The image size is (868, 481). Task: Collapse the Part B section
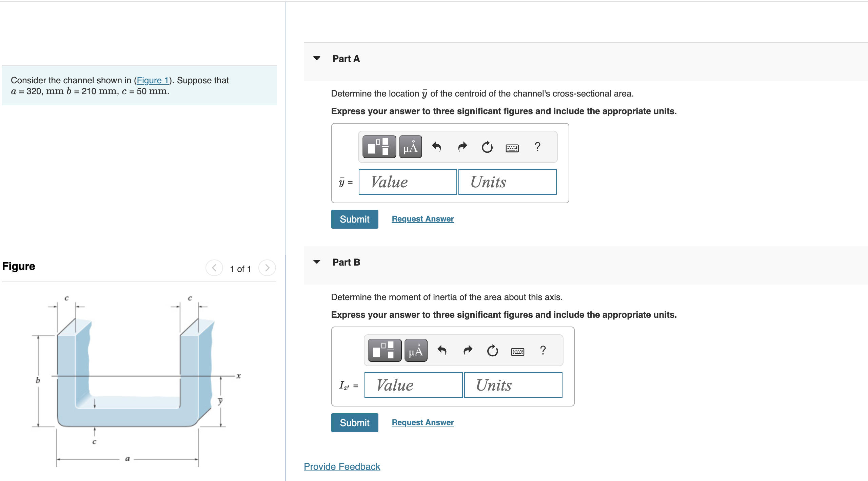(x=317, y=262)
